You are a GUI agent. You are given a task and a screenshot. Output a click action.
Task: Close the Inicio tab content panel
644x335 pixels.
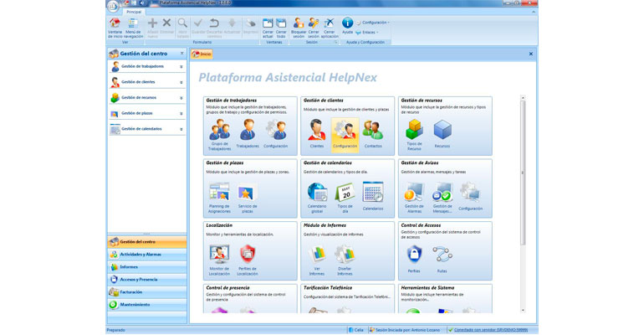pos(530,54)
